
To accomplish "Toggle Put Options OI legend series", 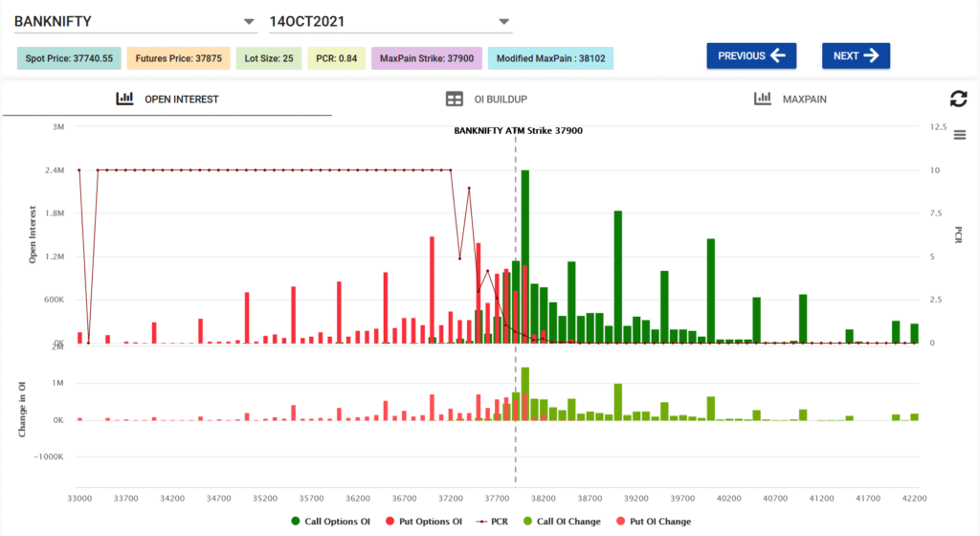I will (x=424, y=521).
